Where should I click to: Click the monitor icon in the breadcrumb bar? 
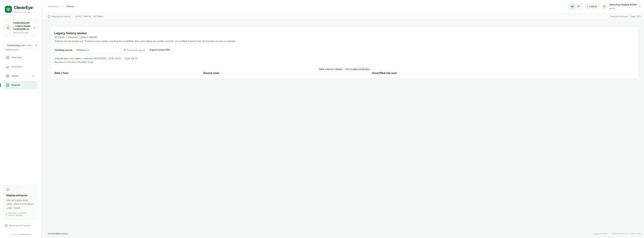click(49, 16)
